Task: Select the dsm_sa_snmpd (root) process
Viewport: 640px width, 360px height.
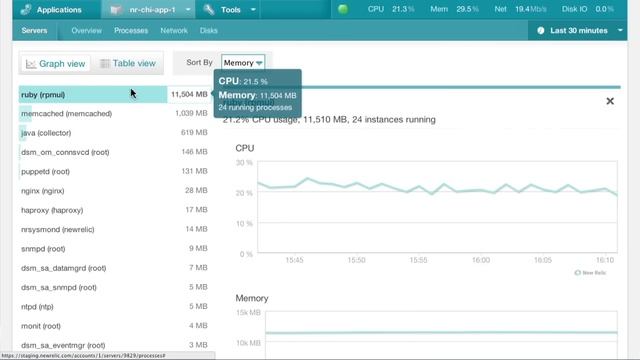Action: pyautogui.click(x=114, y=287)
